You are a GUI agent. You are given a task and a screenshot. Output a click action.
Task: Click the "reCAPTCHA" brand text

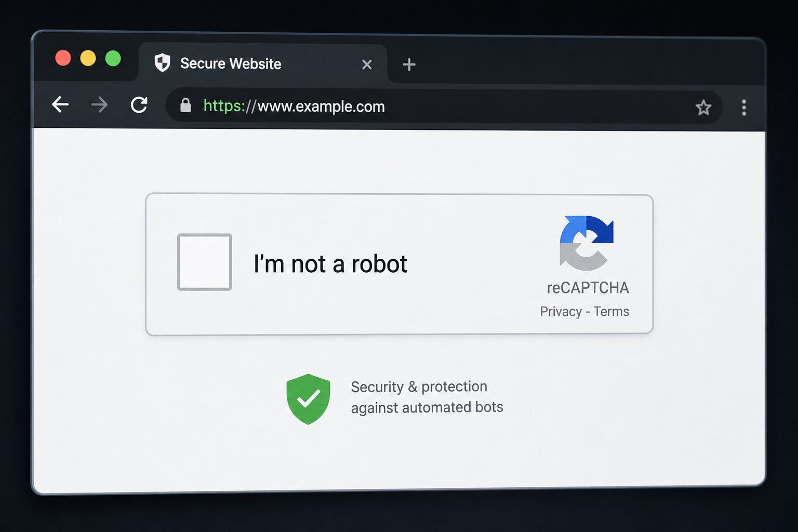[588, 288]
